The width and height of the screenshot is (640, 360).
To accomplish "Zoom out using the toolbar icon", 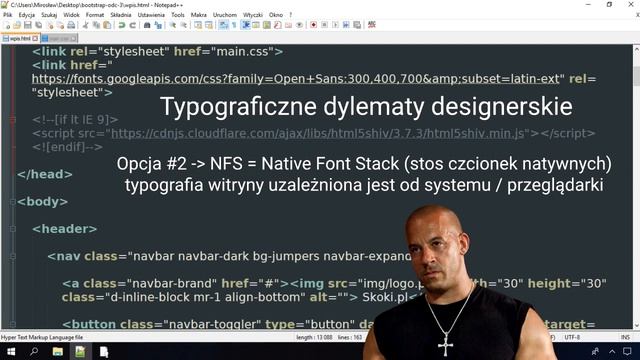I will (184, 25).
